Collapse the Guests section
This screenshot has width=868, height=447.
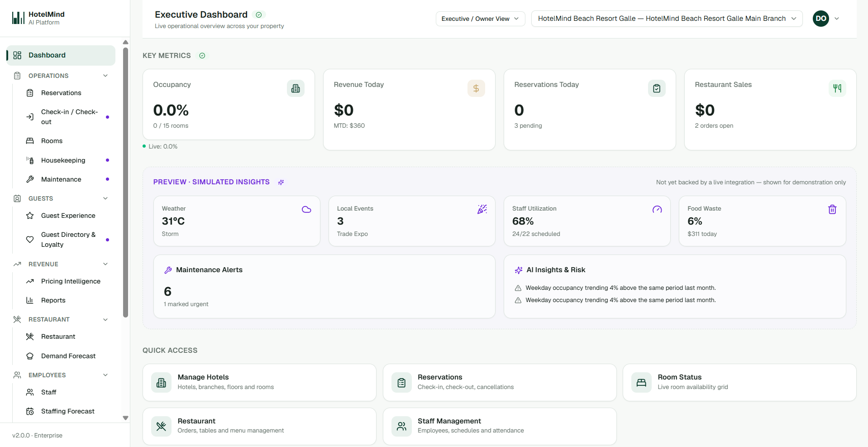[105, 198]
